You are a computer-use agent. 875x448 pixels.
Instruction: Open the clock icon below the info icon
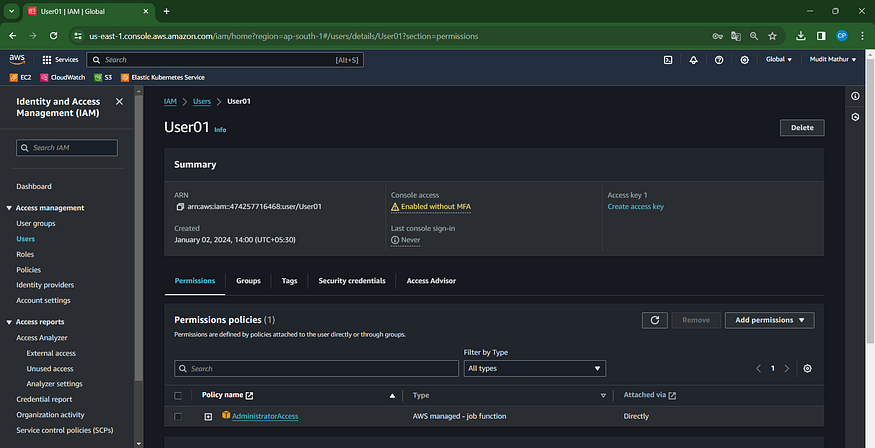pos(855,117)
